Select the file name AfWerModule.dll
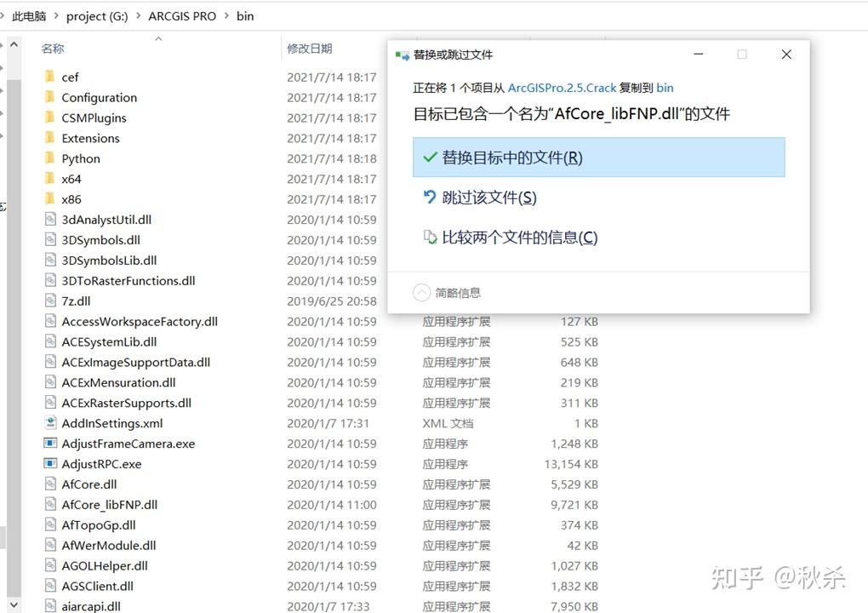The width and height of the screenshot is (868, 613). [x=109, y=546]
